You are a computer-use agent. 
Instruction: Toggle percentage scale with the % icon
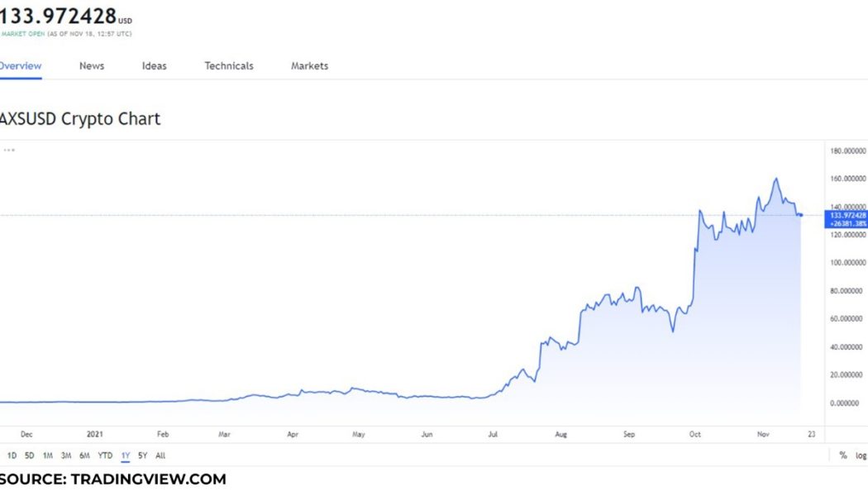click(x=842, y=455)
